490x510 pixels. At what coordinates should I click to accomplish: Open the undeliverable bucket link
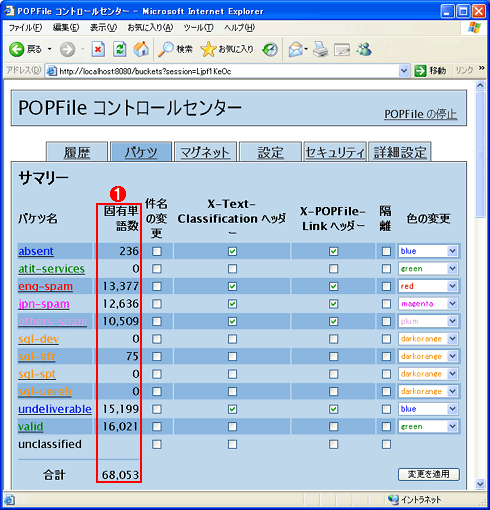[x=55, y=409]
